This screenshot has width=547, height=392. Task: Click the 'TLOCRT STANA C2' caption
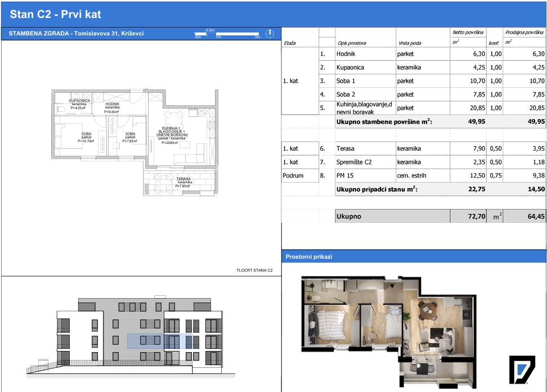point(254,271)
